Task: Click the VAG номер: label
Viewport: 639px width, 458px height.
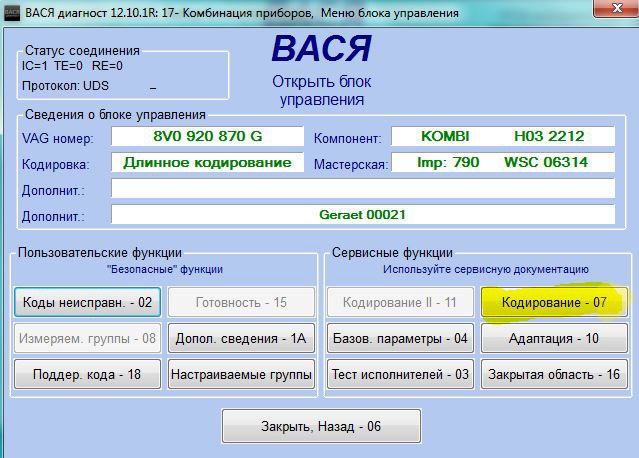Action: coord(57,138)
